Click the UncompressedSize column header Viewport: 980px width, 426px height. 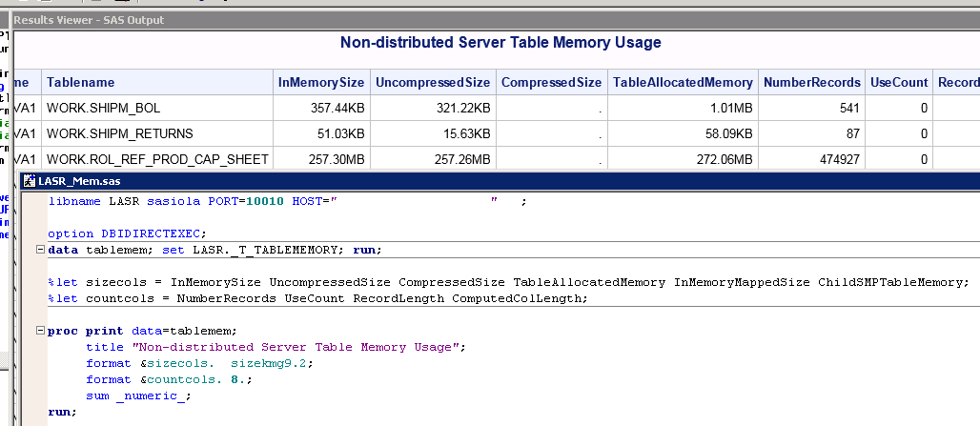(x=432, y=82)
